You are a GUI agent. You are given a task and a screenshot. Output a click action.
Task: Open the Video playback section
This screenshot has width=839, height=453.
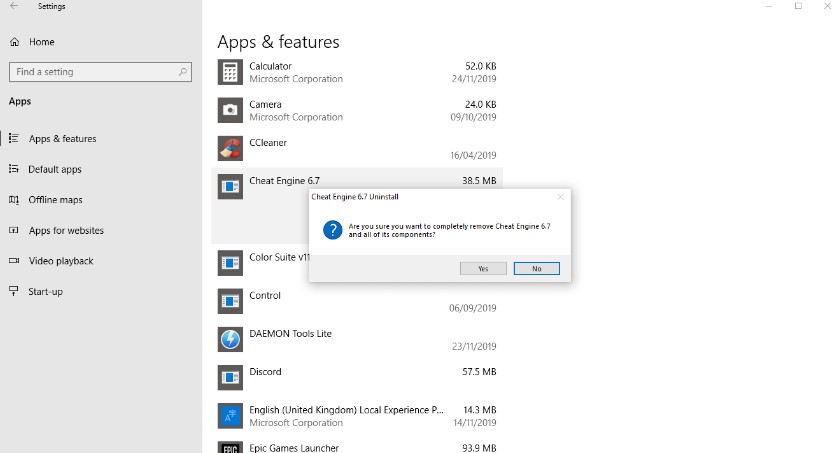(x=61, y=261)
